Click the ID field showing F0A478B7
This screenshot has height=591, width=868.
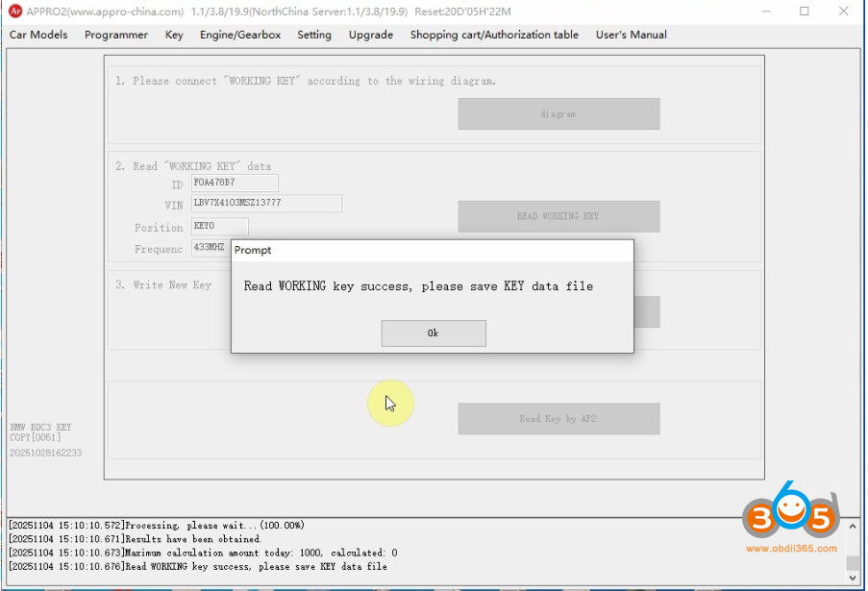pyautogui.click(x=235, y=182)
